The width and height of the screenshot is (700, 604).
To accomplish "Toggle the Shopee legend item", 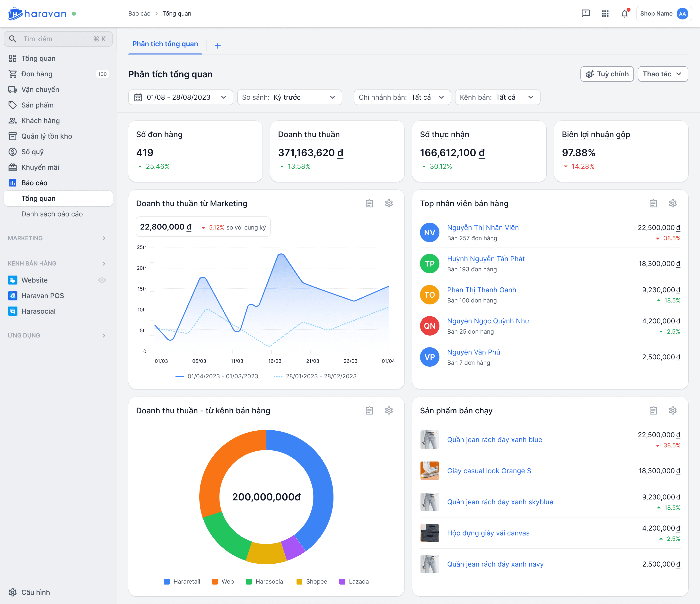I will (x=312, y=582).
